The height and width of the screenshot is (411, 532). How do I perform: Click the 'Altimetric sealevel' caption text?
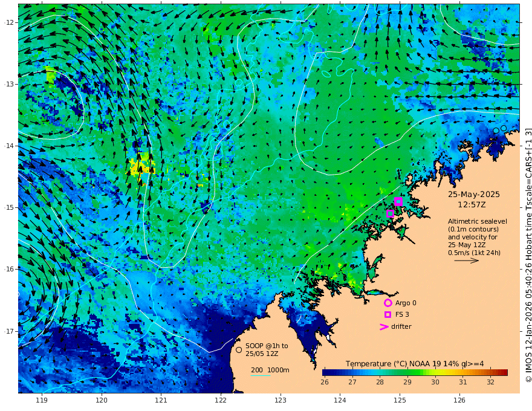[x=478, y=221]
